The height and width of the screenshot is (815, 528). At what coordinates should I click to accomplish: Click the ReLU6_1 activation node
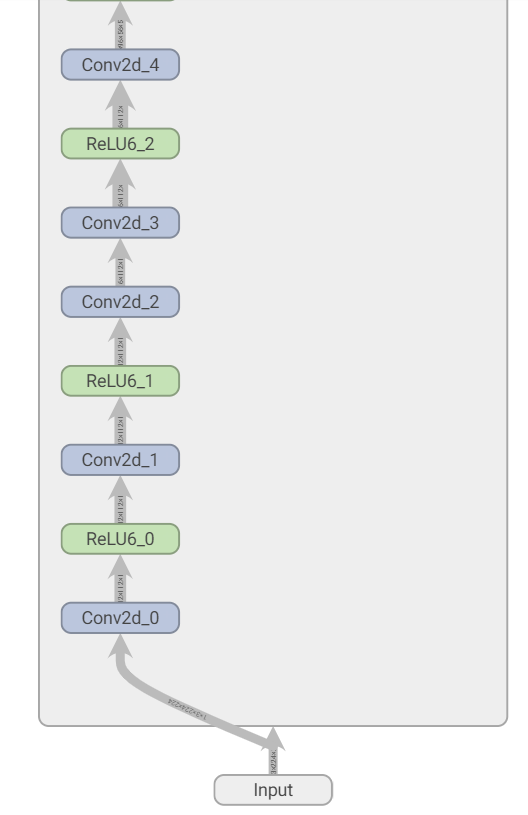(120, 381)
